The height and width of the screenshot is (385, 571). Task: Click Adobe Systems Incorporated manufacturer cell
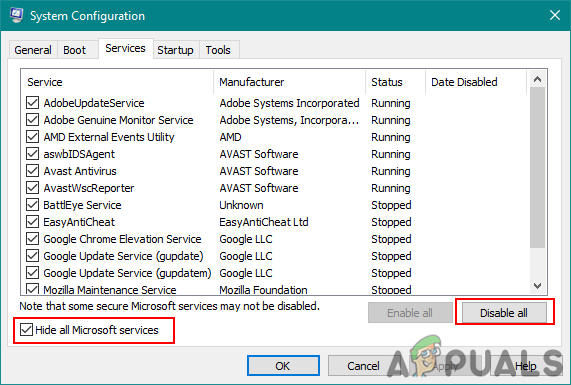(290, 103)
